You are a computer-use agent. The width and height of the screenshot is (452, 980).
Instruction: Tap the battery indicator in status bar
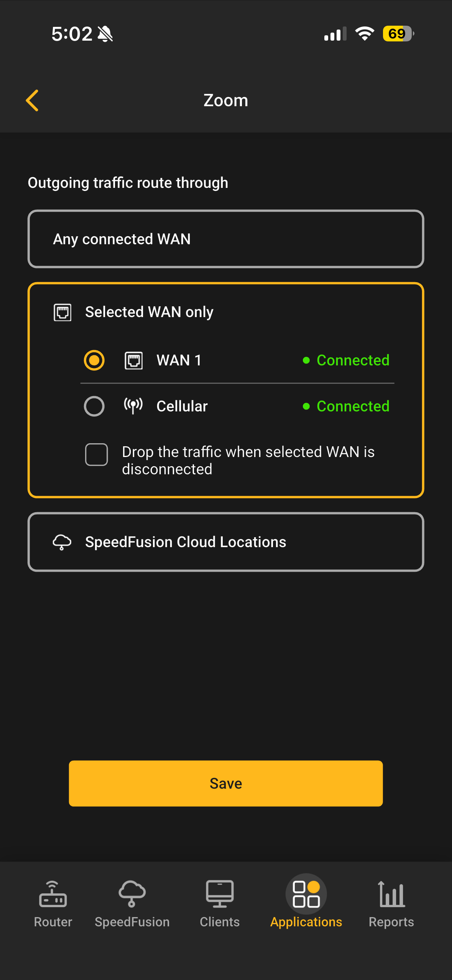click(x=398, y=34)
